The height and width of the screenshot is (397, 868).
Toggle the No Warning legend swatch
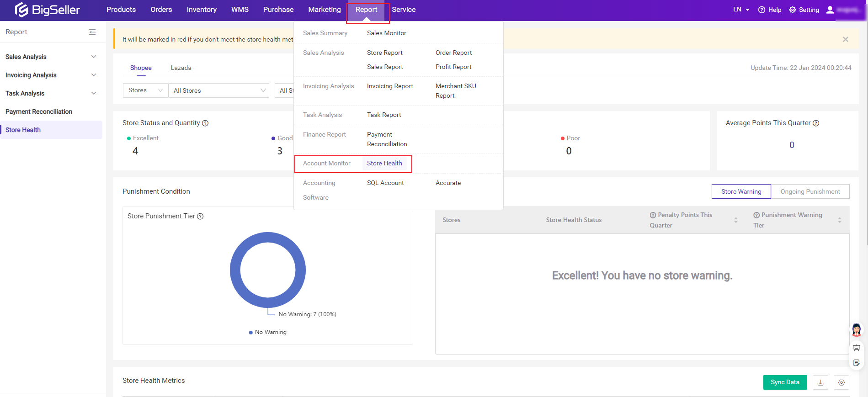point(251,333)
